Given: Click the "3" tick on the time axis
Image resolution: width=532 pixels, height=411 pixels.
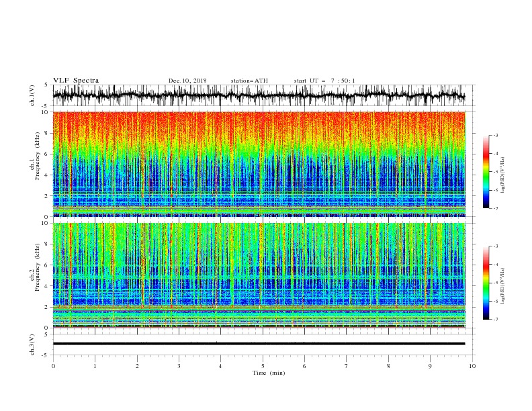Looking at the screenshot, I should (x=179, y=366).
